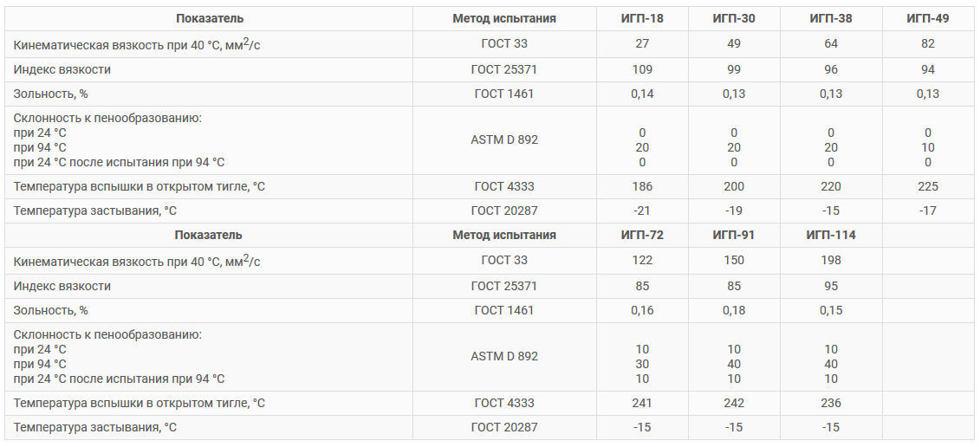Click the ИГП-18 column header
The height and width of the screenshot is (447, 980).
(642, 19)
